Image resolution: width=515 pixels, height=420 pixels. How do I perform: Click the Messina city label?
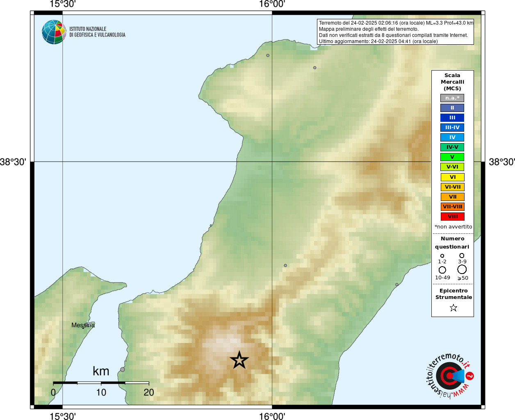point(83,325)
